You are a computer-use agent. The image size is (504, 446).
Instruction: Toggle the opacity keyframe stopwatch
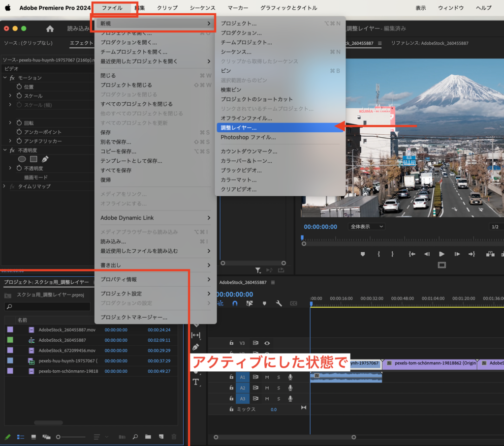19,168
